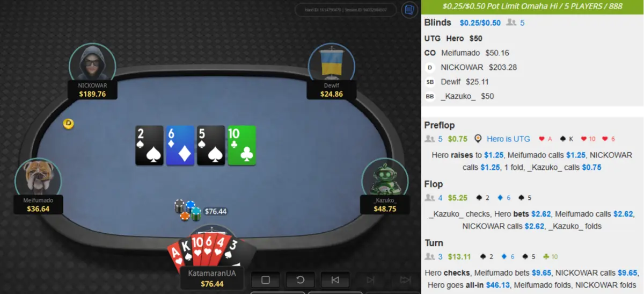
Task: Step forward to next action
Action: (370, 280)
